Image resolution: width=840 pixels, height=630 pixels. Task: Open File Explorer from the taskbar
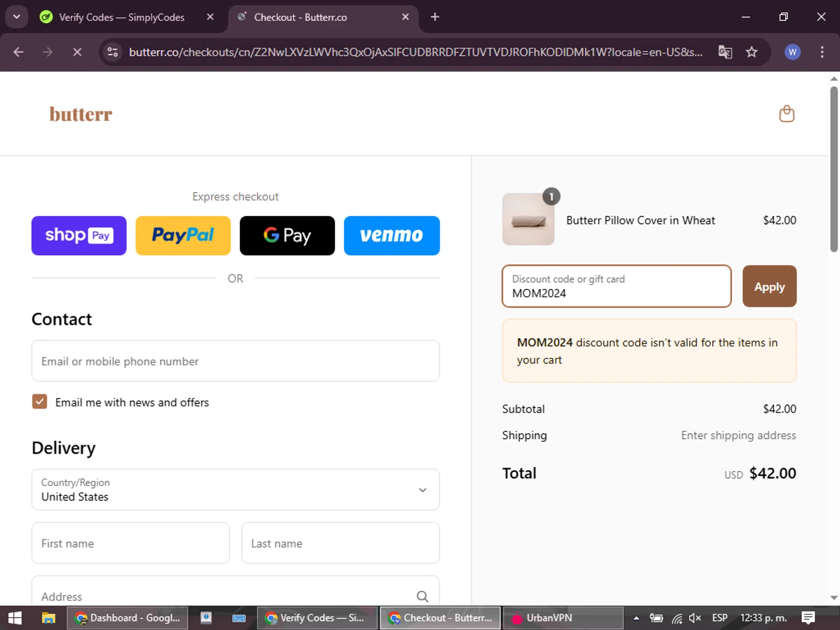click(x=49, y=618)
